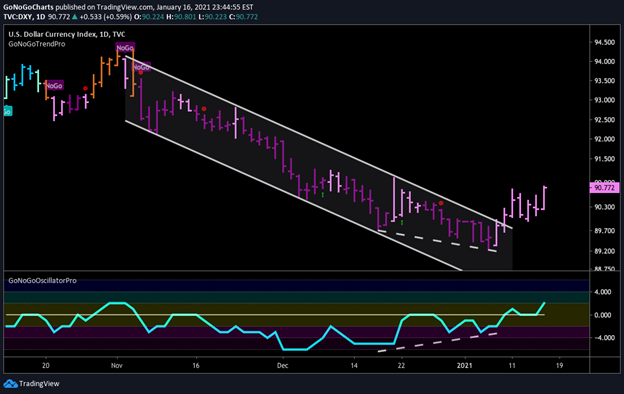This screenshot has height=394, width=624.
Task: Click the oscillator 4.000 axis label
Action: click(603, 292)
